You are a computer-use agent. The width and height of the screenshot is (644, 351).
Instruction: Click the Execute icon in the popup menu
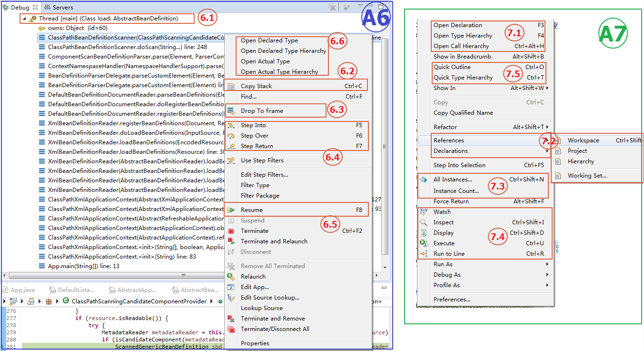tap(424, 243)
